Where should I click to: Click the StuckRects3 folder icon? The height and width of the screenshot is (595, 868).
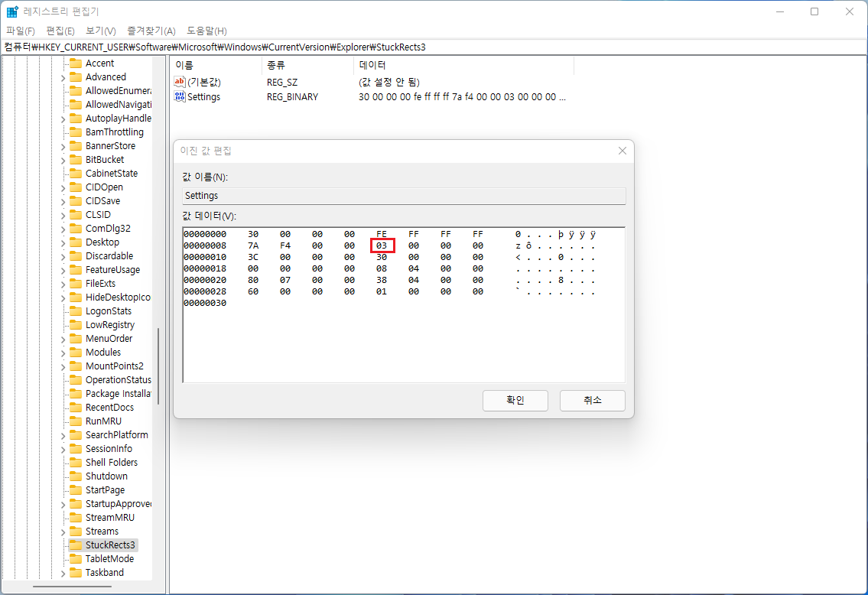(75, 545)
